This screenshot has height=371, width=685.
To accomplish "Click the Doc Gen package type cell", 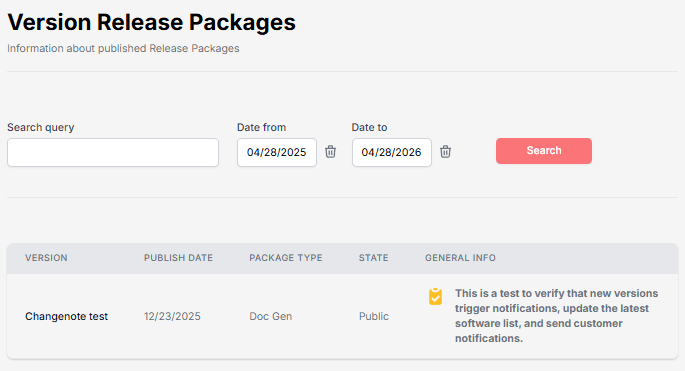I will click(270, 316).
